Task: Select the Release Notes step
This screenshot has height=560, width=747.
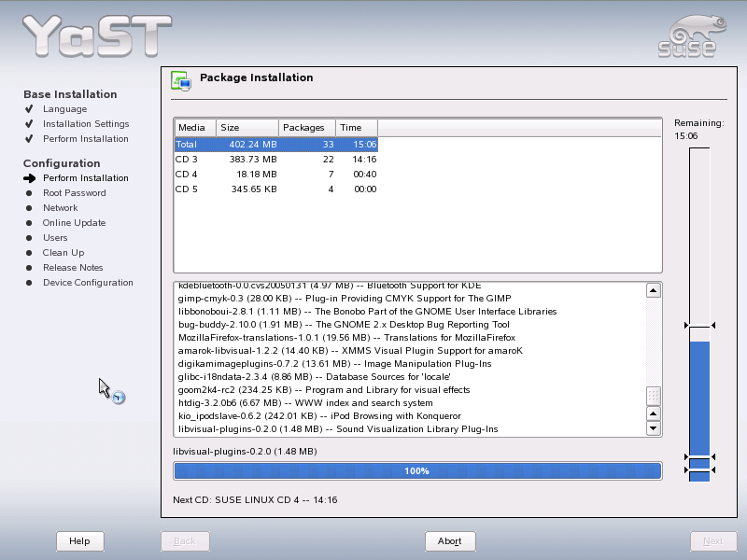Action: (73, 268)
